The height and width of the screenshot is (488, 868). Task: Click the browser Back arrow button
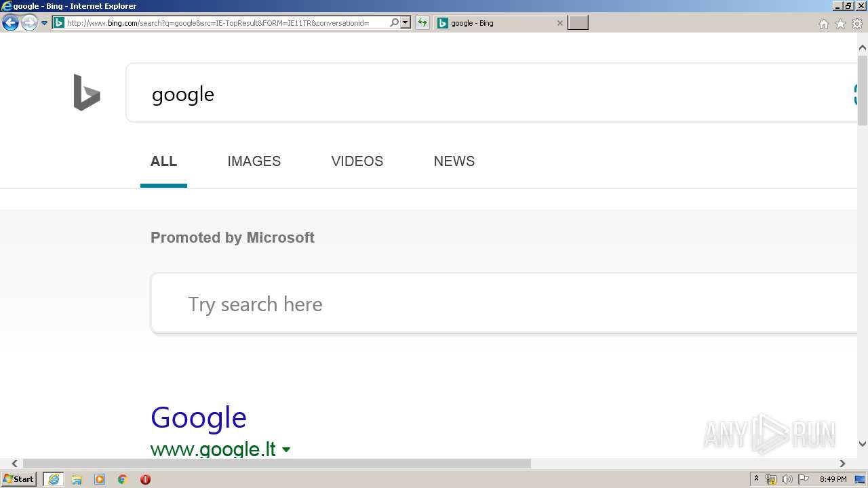click(10, 23)
